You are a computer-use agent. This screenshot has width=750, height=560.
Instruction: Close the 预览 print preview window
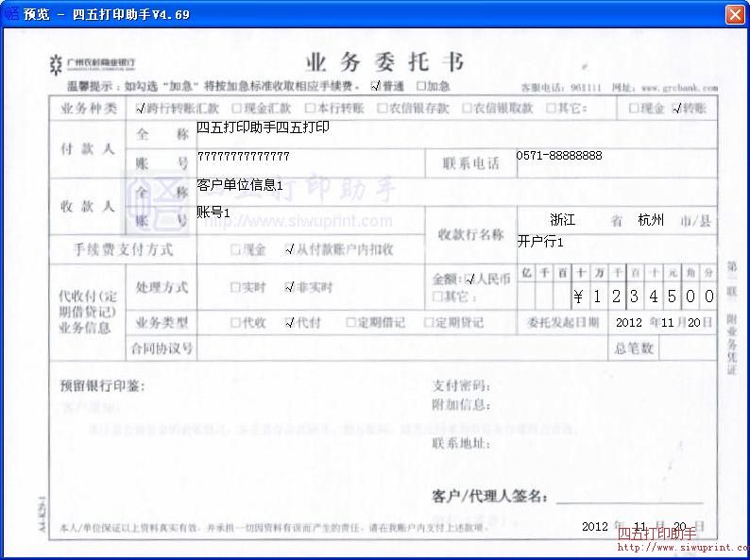point(735,14)
